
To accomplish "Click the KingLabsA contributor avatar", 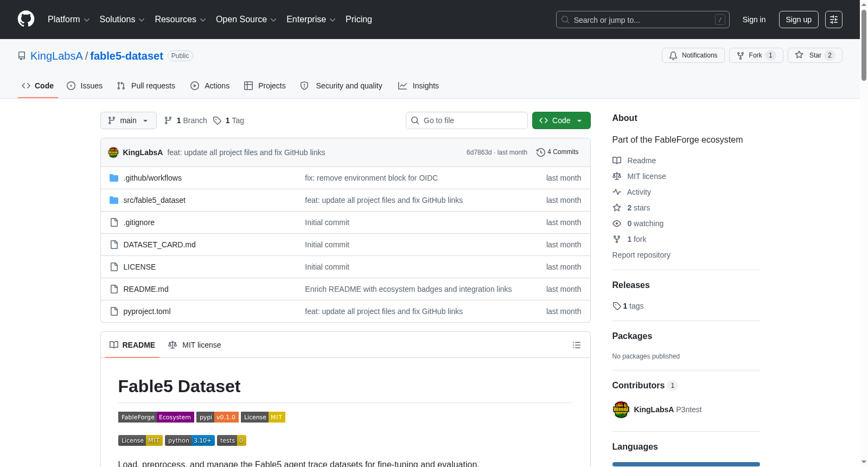I will [x=621, y=410].
